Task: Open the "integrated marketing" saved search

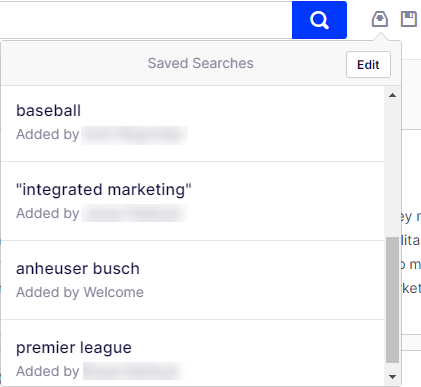Action: (x=193, y=201)
